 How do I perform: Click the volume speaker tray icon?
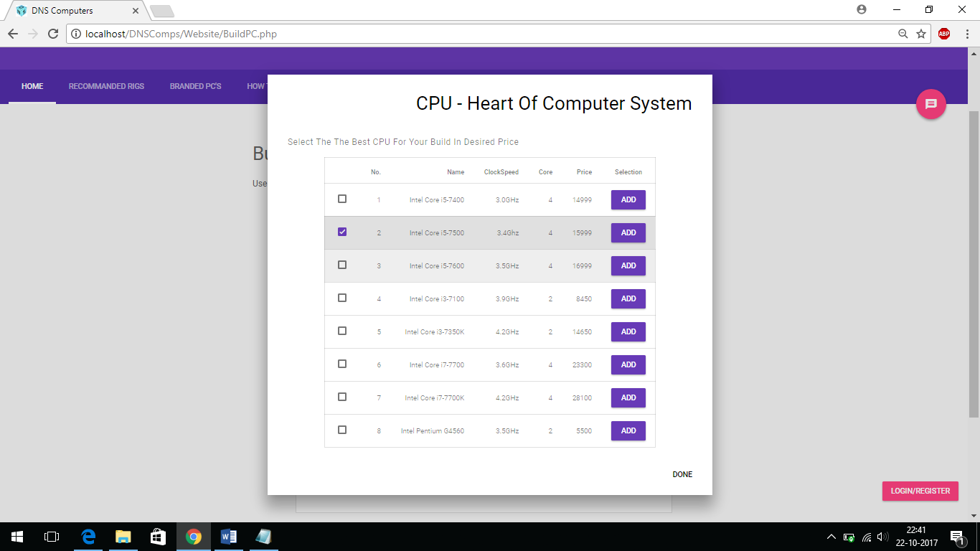click(x=883, y=537)
